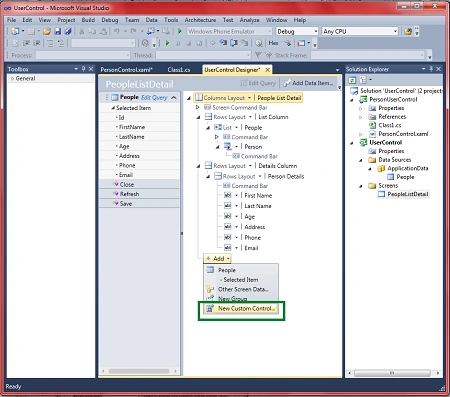450x397 pixels.
Task: Select Other Screen Data menu item
Action: coord(241,289)
